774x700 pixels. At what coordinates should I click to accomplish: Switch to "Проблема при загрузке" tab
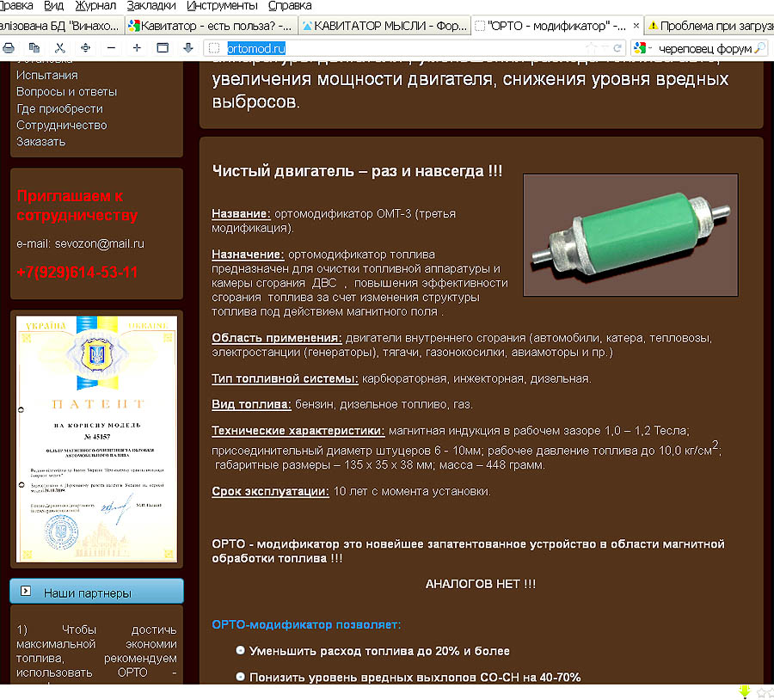click(709, 26)
